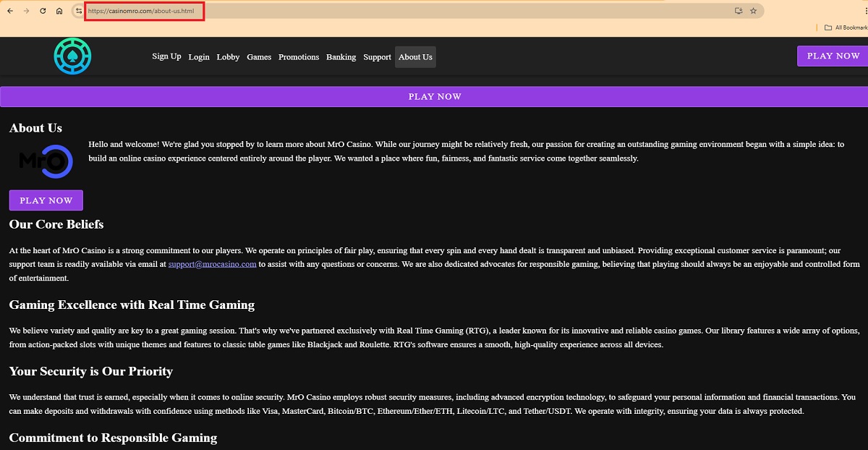Click the support@mrocasino.com email link

pyautogui.click(x=212, y=264)
